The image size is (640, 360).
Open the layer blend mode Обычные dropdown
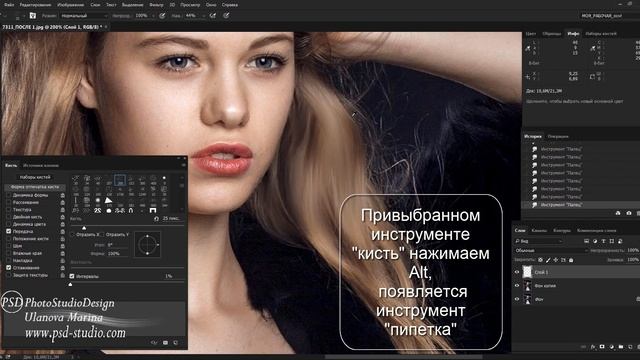[550, 250]
